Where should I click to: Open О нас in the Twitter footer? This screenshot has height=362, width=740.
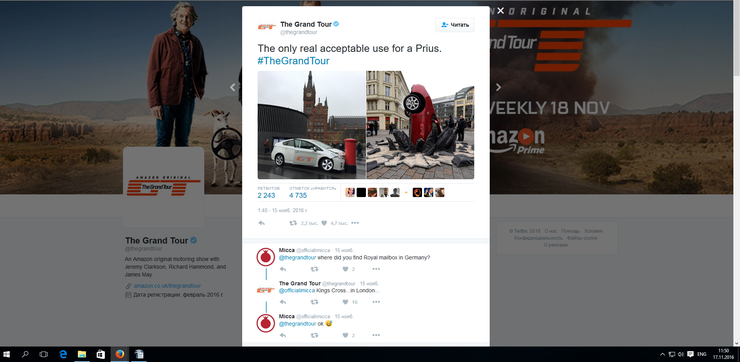pyautogui.click(x=550, y=231)
